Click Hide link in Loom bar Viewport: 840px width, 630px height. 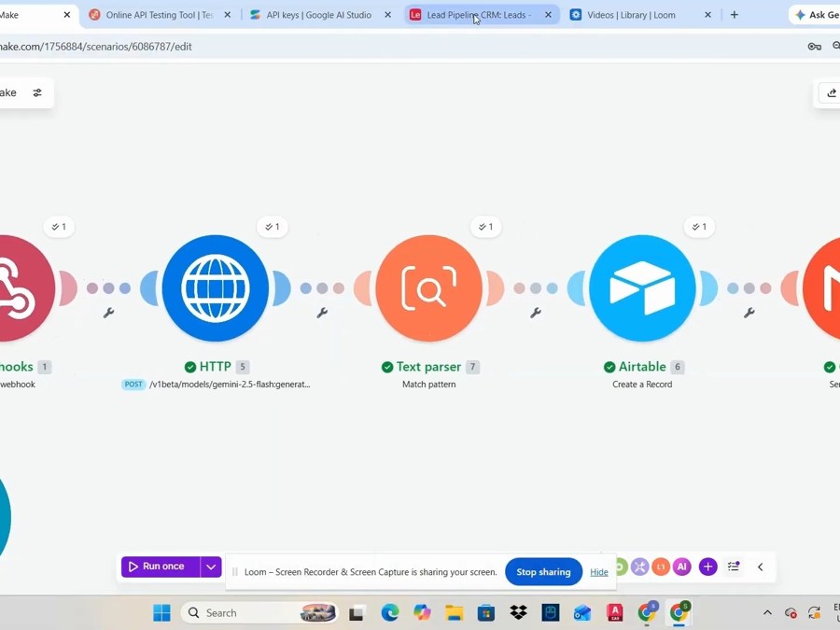tap(599, 572)
